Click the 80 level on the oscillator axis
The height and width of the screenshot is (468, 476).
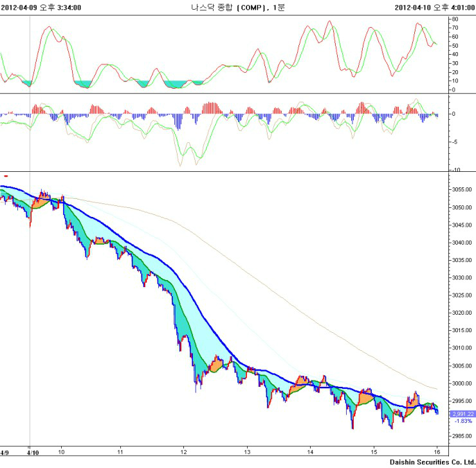click(x=454, y=19)
